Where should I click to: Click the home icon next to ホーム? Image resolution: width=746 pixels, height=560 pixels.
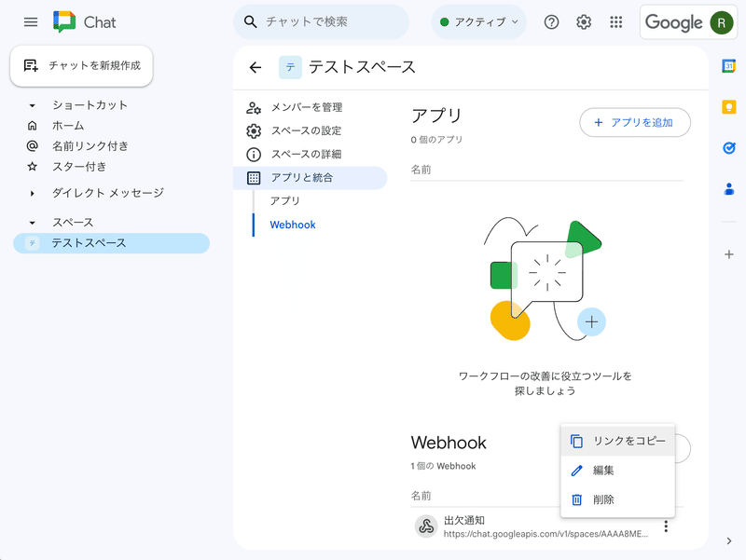pyautogui.click(x=32, y=126)
